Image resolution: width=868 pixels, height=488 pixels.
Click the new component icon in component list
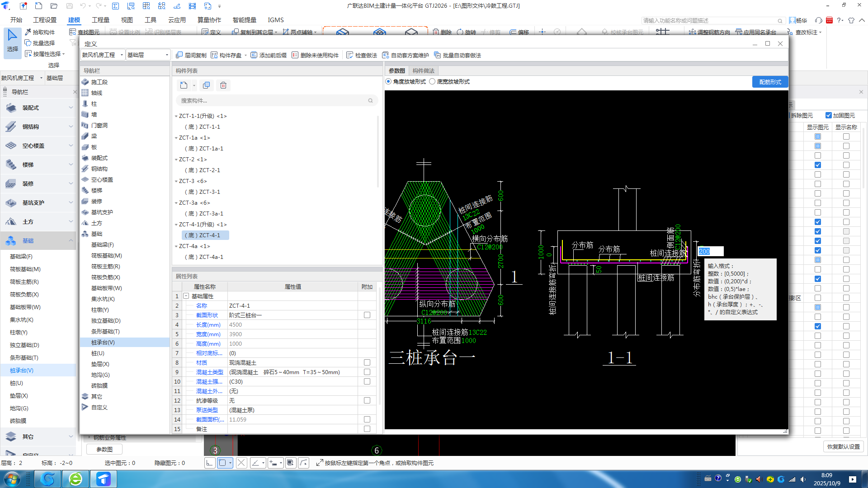[184, 85]
